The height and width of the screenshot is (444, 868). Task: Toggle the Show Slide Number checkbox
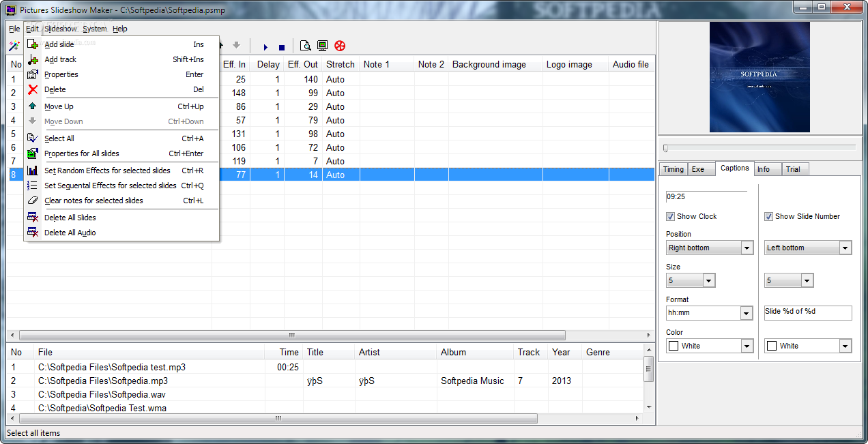click(769, 216)
